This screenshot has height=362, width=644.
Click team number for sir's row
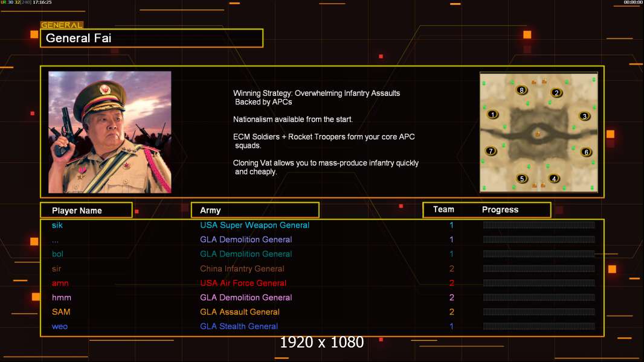[451, 268]
